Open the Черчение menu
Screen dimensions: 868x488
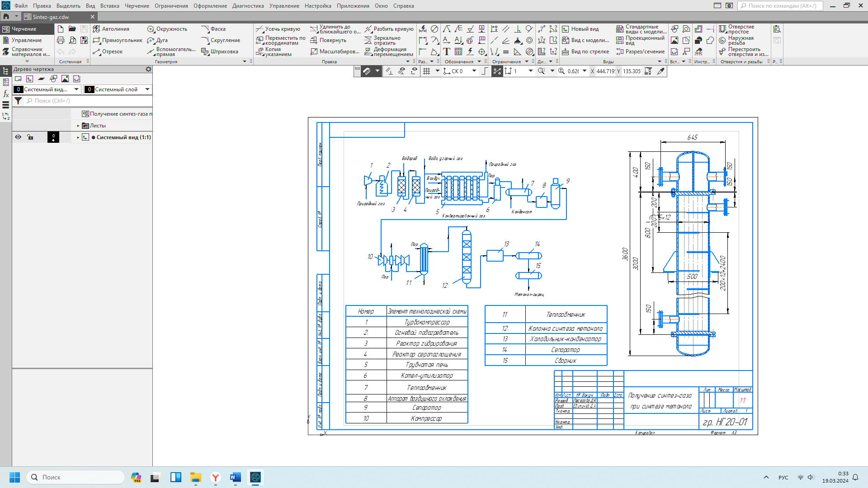[137, 6]
